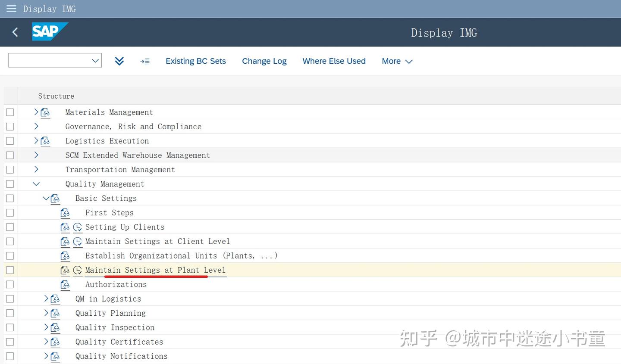The image size is (621, 364).
Task: Collapse the Basic Settings node
Action: click(46, 198)
